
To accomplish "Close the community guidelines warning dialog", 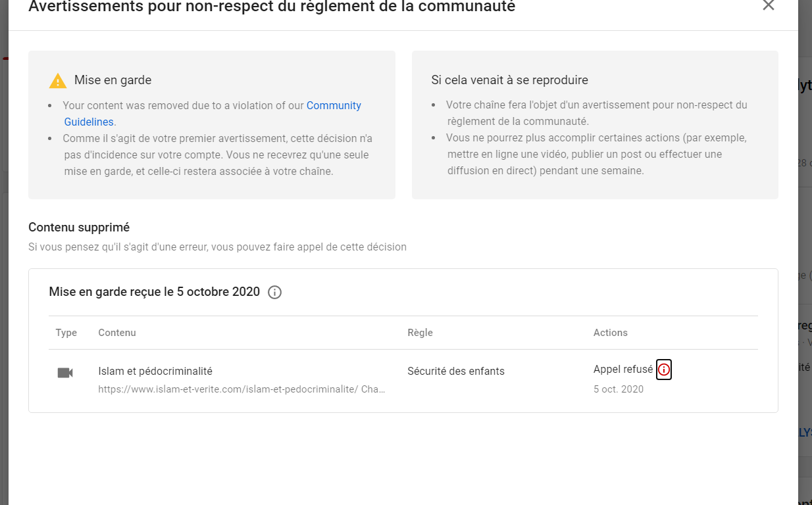I will click(x=768, y=5).
